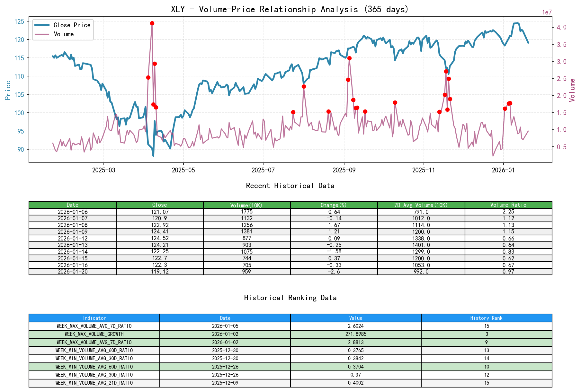Screen dimensions: 581x392
Task: Click the 2026-01-20 date cell
Action: pos(73,272)
